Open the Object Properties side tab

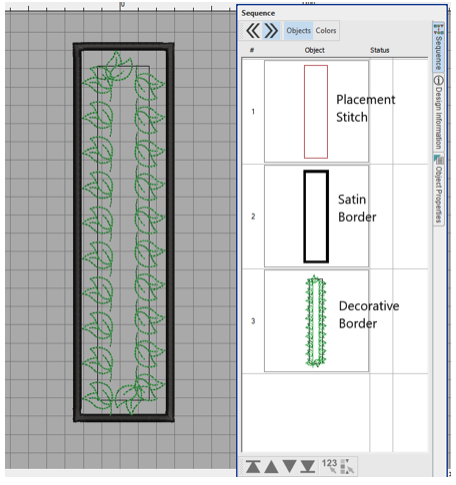439,190
